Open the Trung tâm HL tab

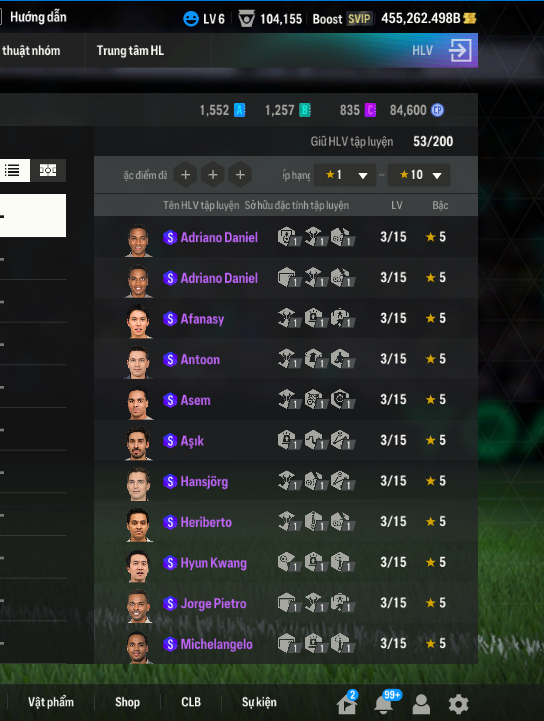pos(130,51)
